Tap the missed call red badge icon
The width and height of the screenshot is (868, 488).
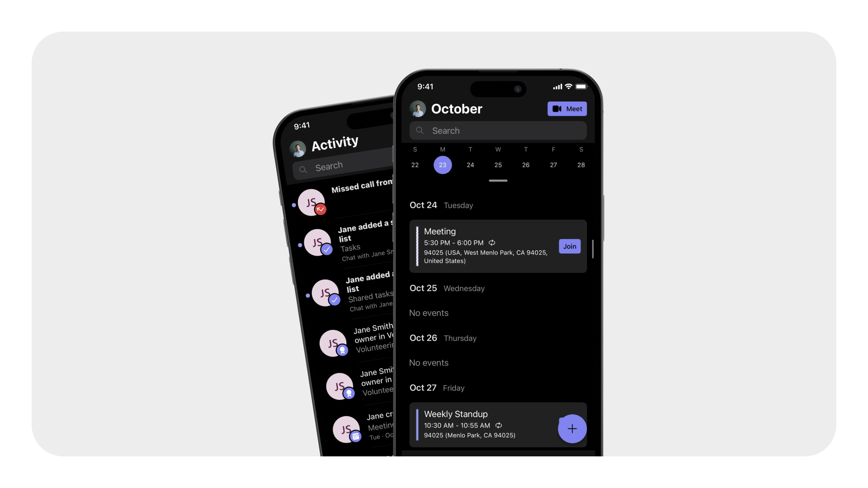(320, 209)
